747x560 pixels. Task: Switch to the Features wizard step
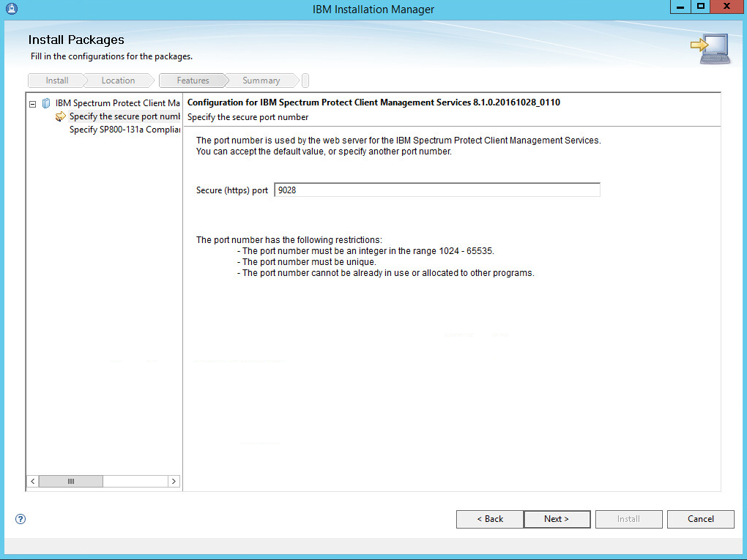coord(193,81)
